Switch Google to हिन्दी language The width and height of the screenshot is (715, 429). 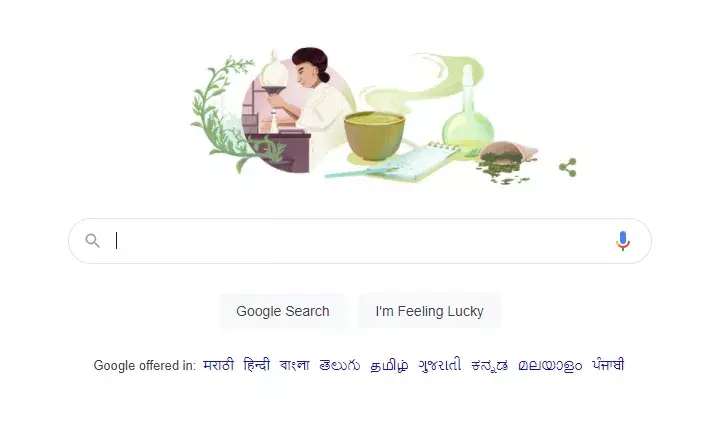pyautogui.click(x=257, y=365)
